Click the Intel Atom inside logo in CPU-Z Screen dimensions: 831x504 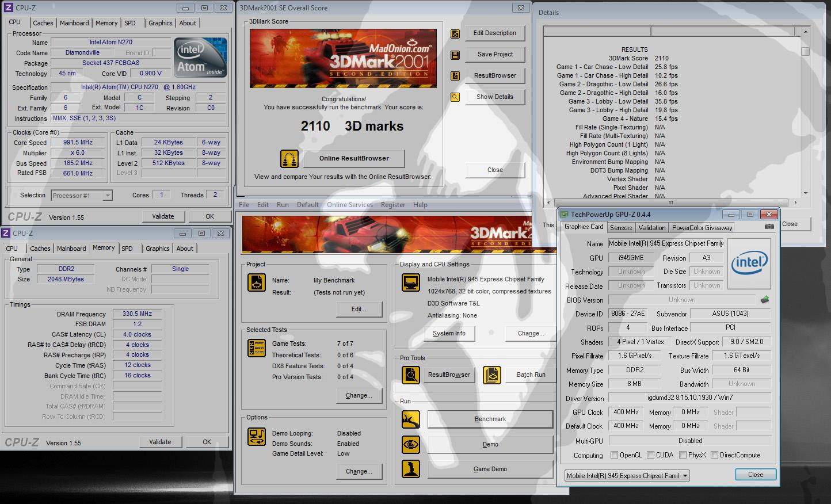coord(201,58)
